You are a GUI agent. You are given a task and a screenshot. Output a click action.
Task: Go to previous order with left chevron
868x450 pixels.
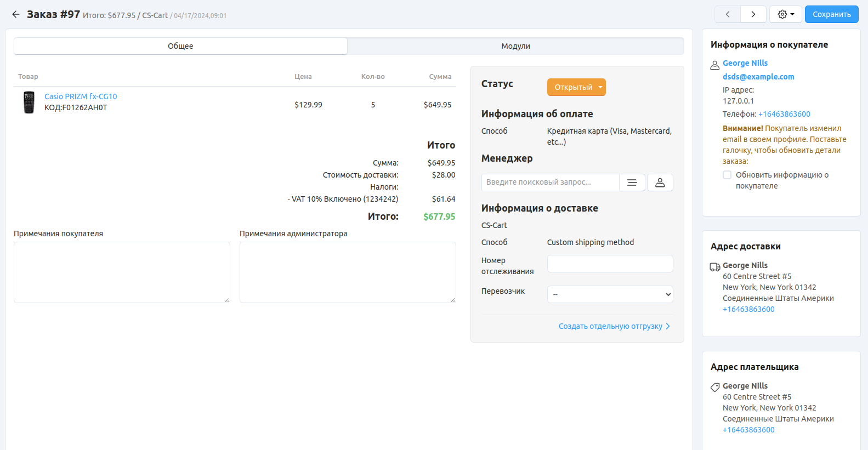728,14
